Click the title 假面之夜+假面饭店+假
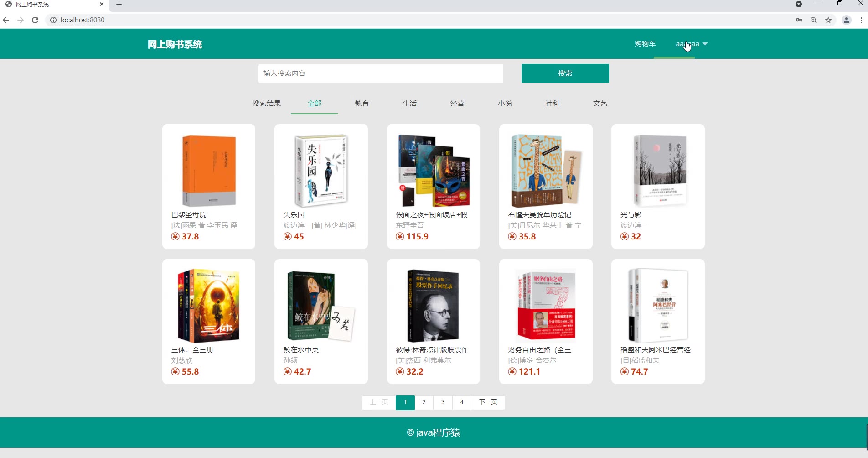 pyautogui.click(x=431, y=214)
